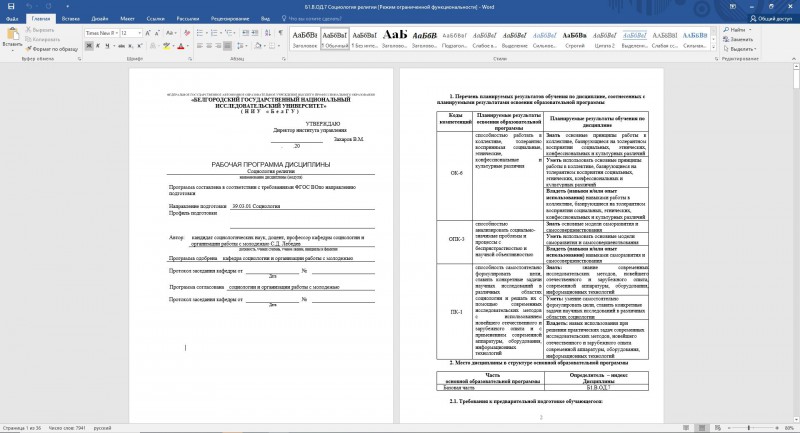Click the Общий доступ share button
This screenshot has height=433, width=800.
pyautogui.click(x=771, y=18)
